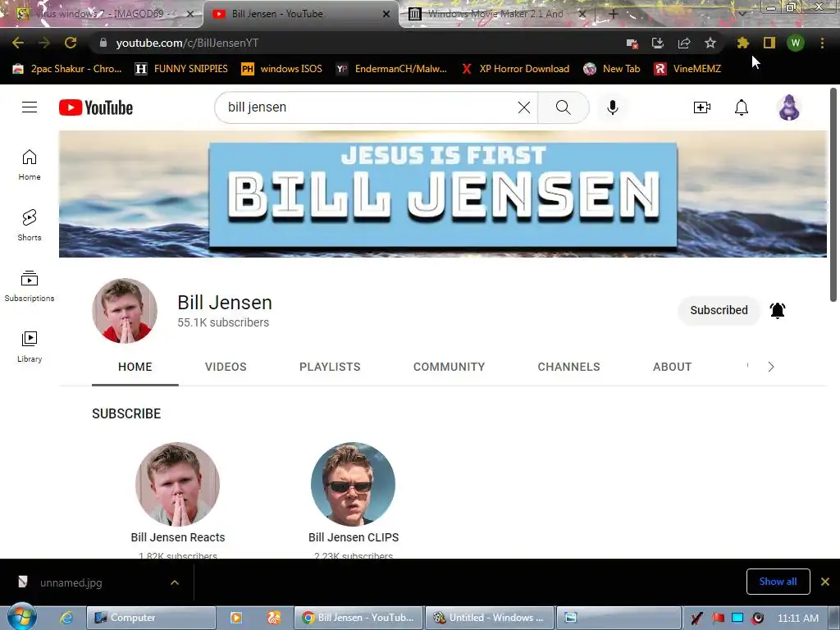The width and height of the screenshot is (840, 630).
Task: Open the purple gorilla account avatar
Action: pos(789,107)
